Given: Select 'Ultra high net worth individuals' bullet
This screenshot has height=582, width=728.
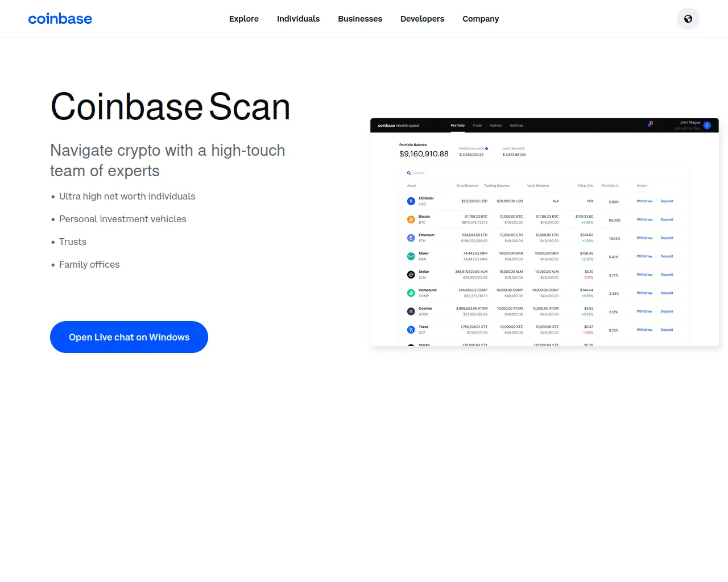Looking at the screenshot, I should click(x=127, y=196).
